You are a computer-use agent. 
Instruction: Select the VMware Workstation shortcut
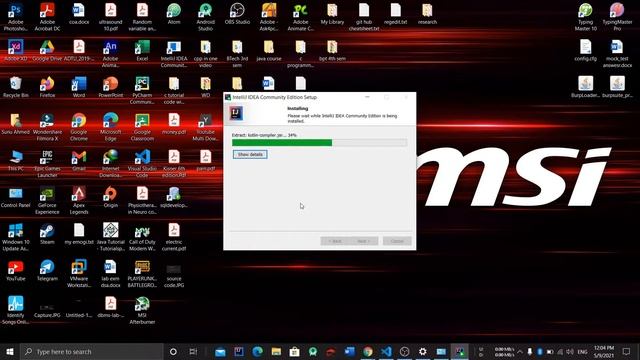pos(79,273)
